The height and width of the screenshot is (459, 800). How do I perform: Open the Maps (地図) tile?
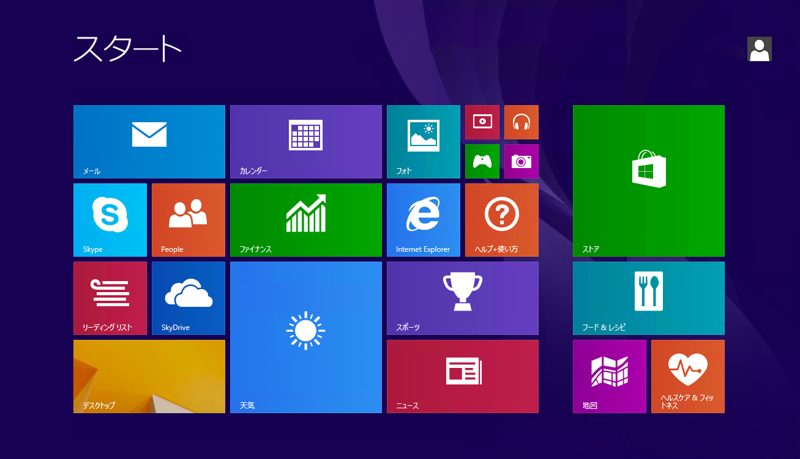click(x=610, y=376)
